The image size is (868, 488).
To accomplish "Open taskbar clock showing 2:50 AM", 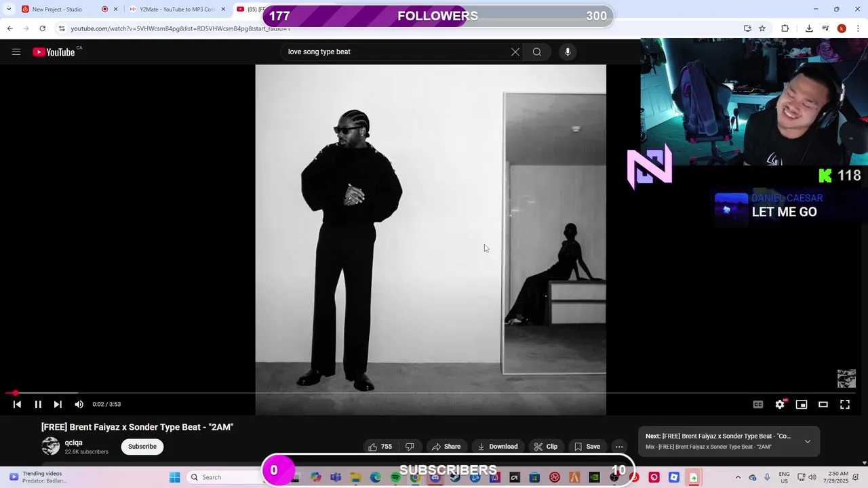I will coord(837,477).
